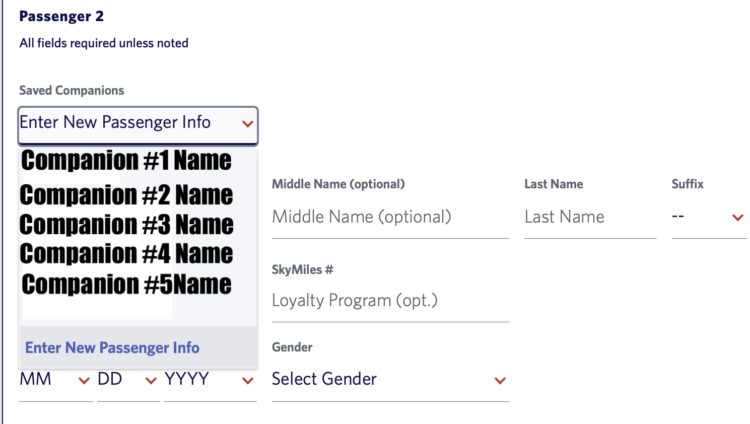Choose Companion #5 Name in the list
The image size is (750, 424).
point(126,284)
